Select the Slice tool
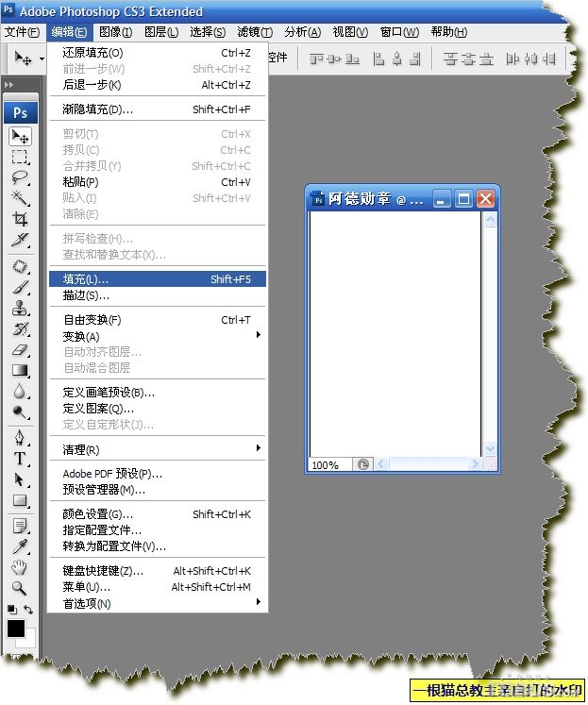Screen dimensions: 588x705 [20, 240]
